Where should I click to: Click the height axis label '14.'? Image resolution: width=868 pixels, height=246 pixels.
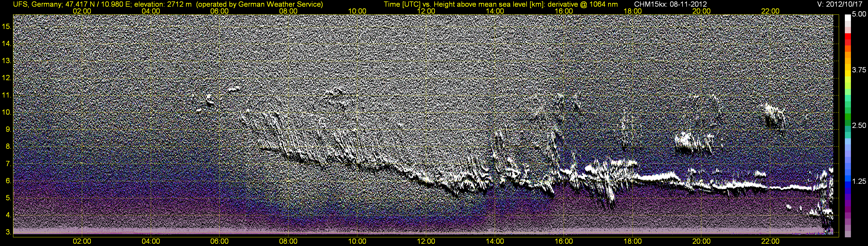[x=7, y=43]
